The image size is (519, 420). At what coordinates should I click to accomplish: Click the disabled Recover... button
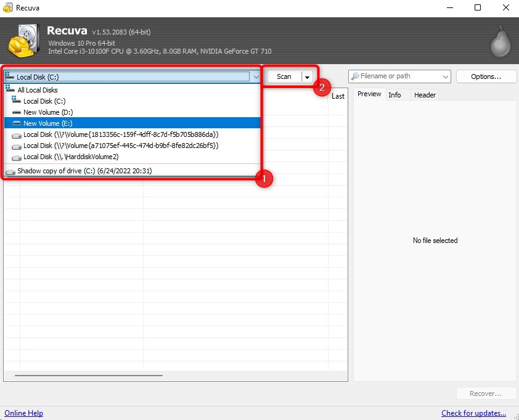click(486, 393)
